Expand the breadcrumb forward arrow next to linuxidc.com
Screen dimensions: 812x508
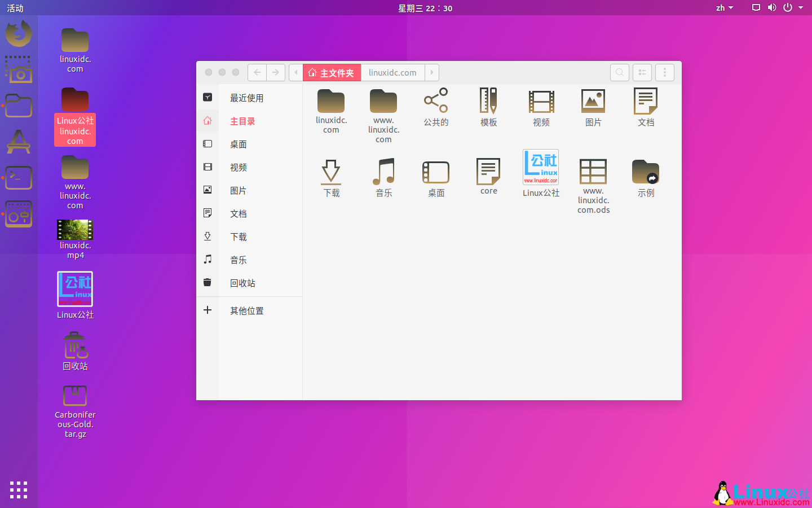431,72
